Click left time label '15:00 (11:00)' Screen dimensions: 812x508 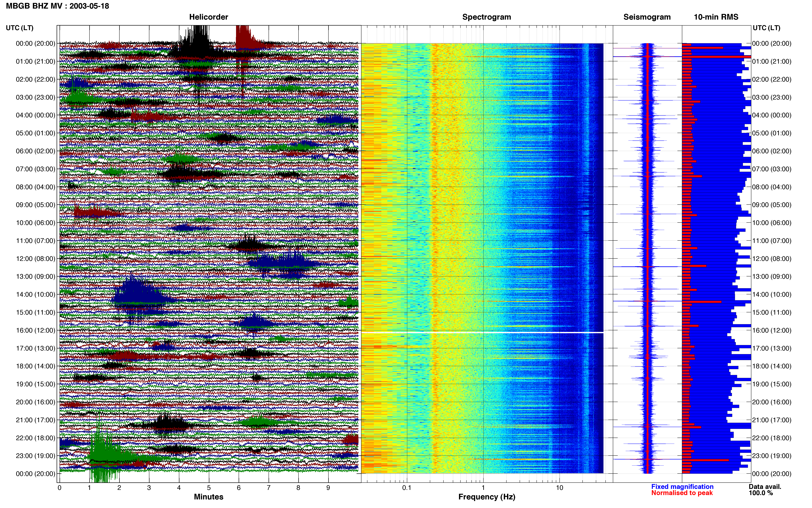pos(36,313)
